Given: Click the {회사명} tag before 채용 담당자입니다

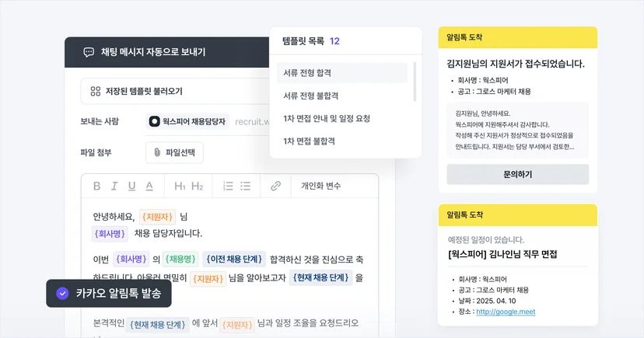Looking at the screenshot, I should (x=110, y=234).
